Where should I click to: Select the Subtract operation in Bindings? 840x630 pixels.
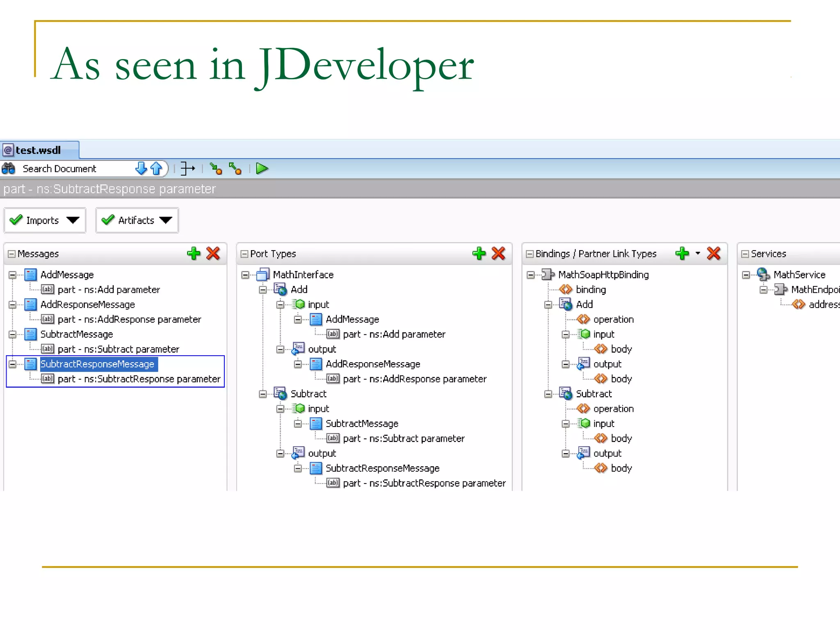point(593,394)
